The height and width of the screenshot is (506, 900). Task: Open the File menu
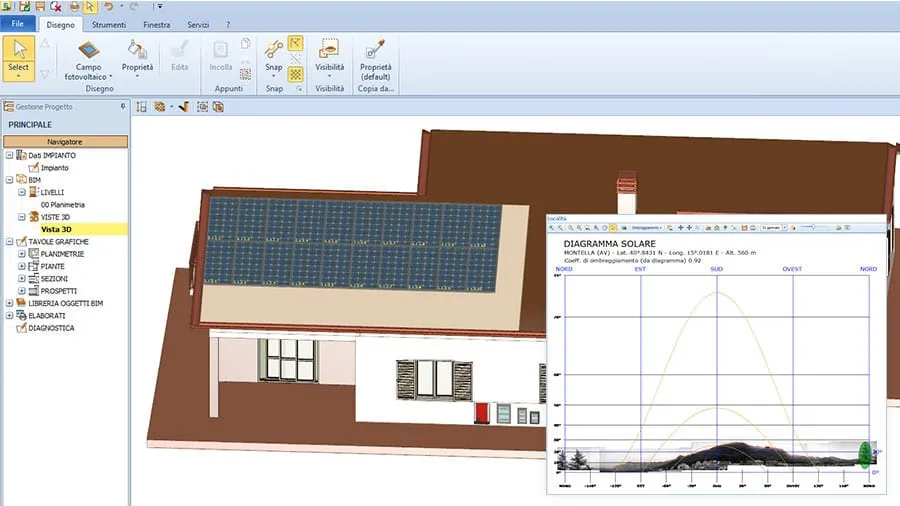pyautogui.click(x=18, y=24)
